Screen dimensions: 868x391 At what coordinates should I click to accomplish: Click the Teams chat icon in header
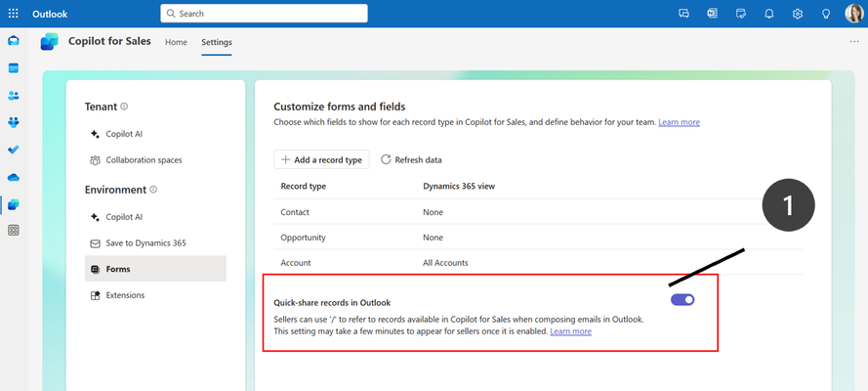(683, 14)
